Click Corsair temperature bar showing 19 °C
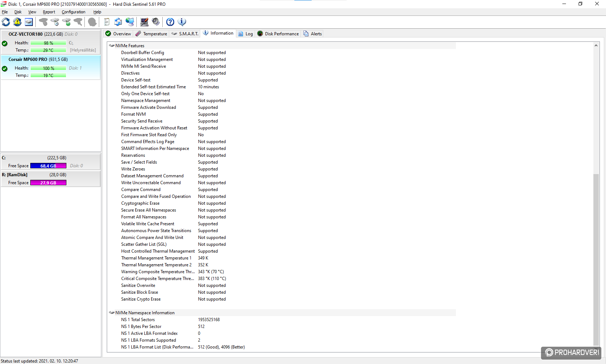The width and height of the screenshot is (606, 364). tap(48, 76)
